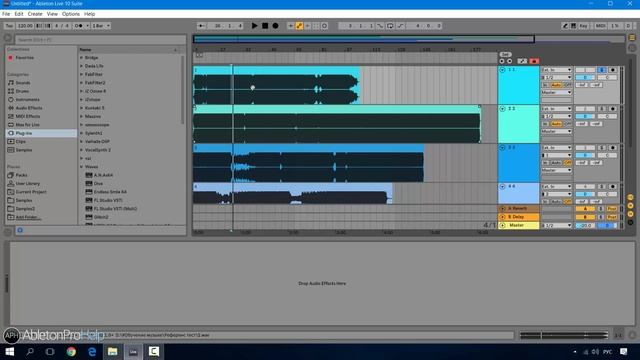Open File Explorer from taskbar
This screenshot has height=360, width=640.
(x=113, y=351)
